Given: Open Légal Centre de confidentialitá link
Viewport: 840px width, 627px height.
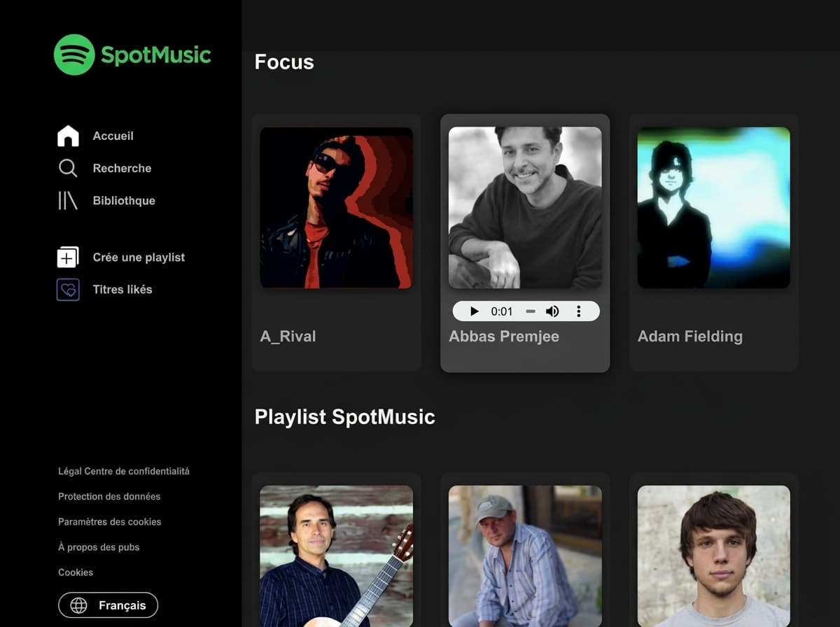Looking at the screenshot, I should (x=124, y=471).
